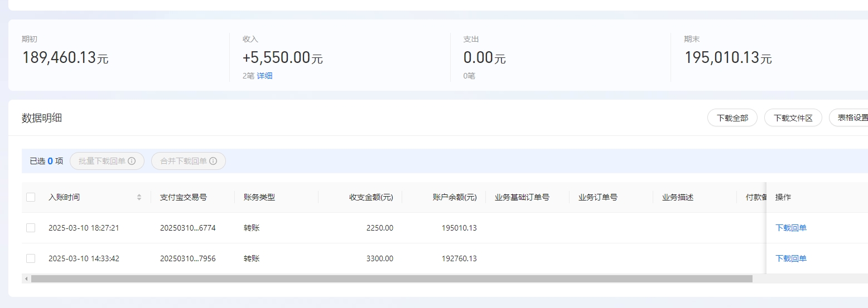Open the 下载文件区 button
Screen dimensions: 868x308
(x=792, y=118)
